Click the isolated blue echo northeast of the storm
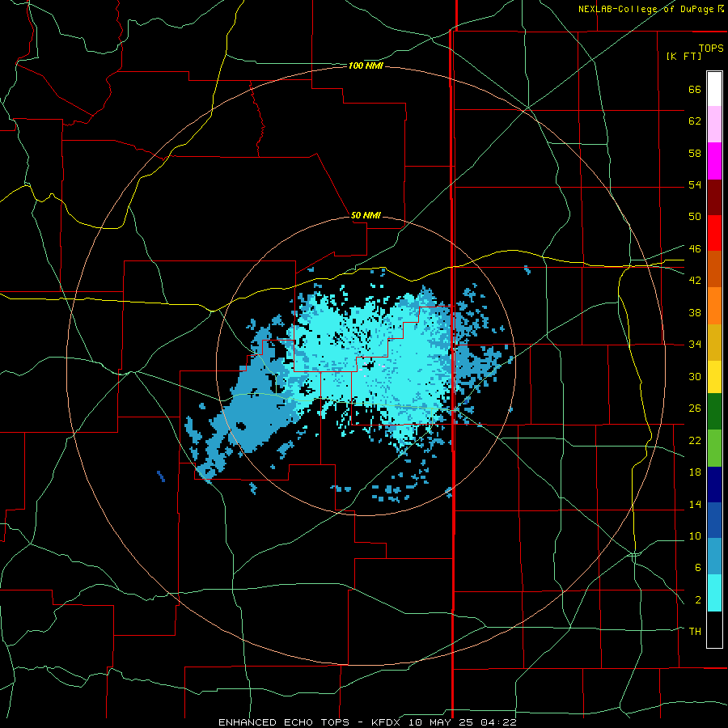The width and height of the screenshot is (728, 728). click(527, 269)
